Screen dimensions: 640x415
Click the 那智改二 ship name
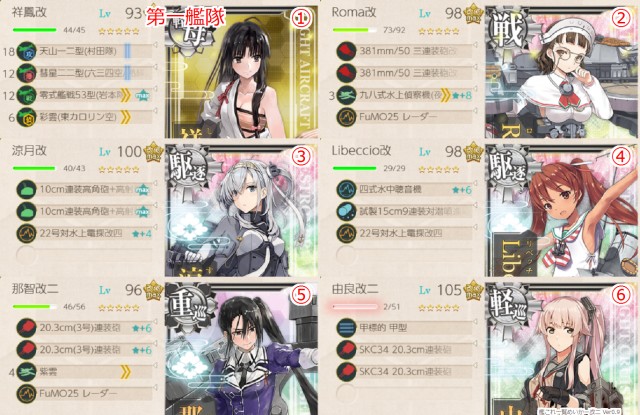click(x=35, y=289)
